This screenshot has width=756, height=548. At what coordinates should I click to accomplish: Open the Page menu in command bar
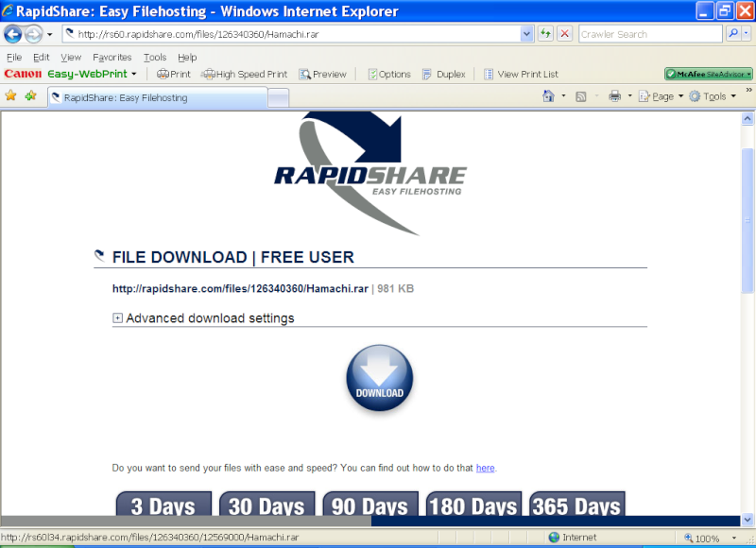point(661,96)
